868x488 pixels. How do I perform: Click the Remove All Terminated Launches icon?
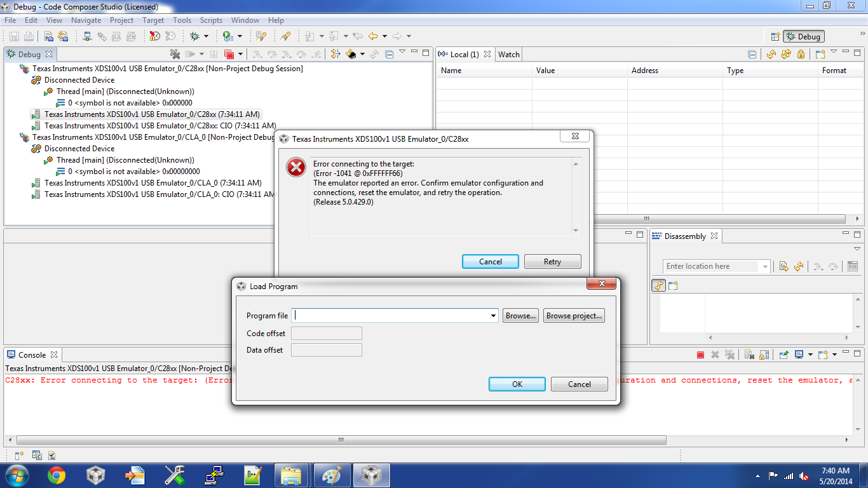176,55
